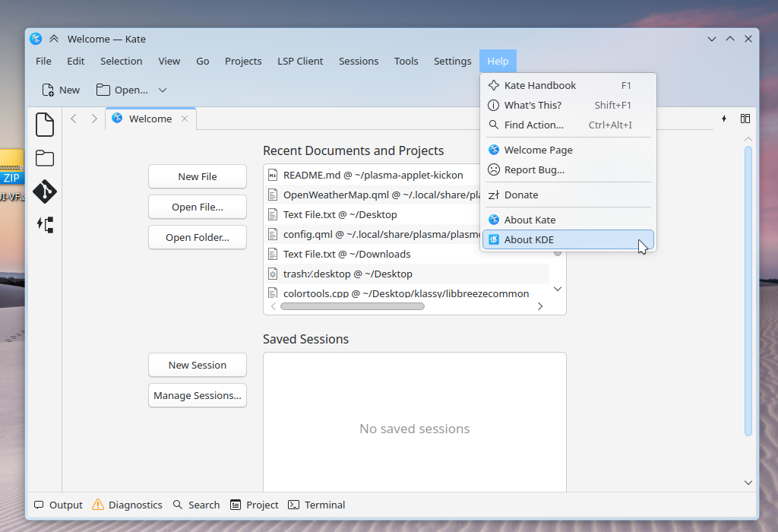Click the Kate app icon in title bar

36,39
